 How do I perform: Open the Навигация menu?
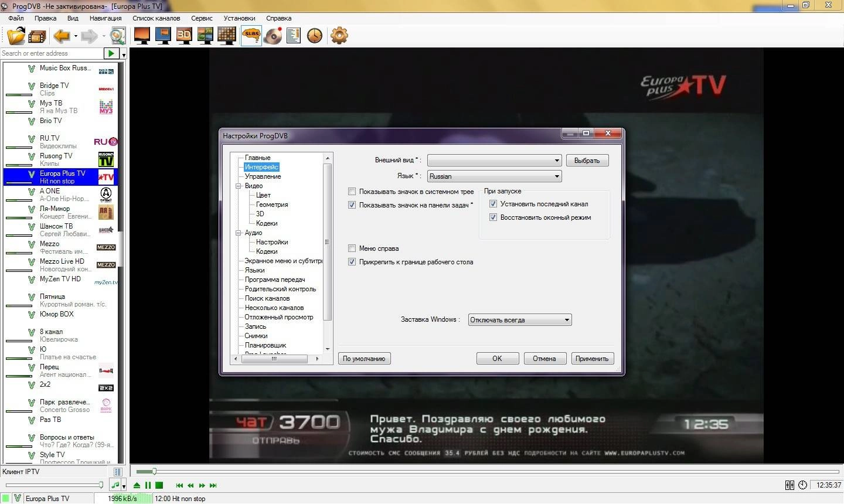pos(105,18)
